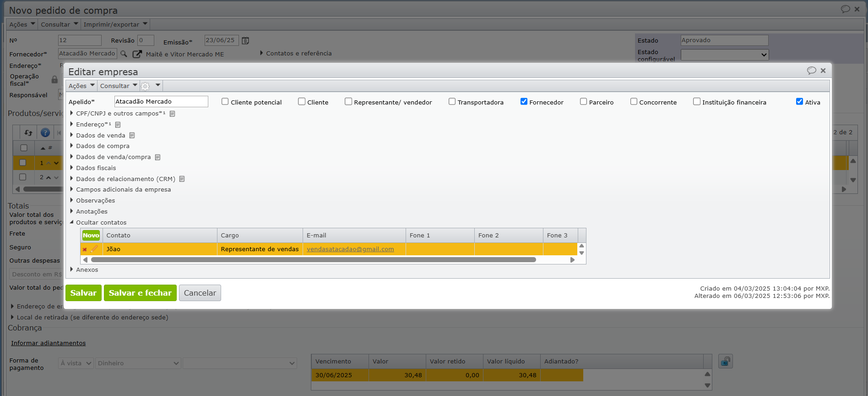Viewport: 868px width, 396px height.
Task: Click the lock icon beside the Vencimento table
Action: (726, 362)
